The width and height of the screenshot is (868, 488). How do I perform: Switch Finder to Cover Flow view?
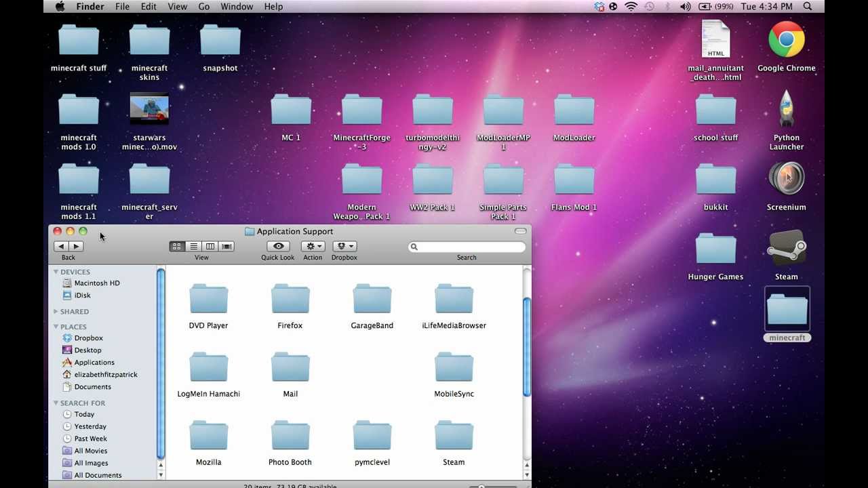coord(227,246)
